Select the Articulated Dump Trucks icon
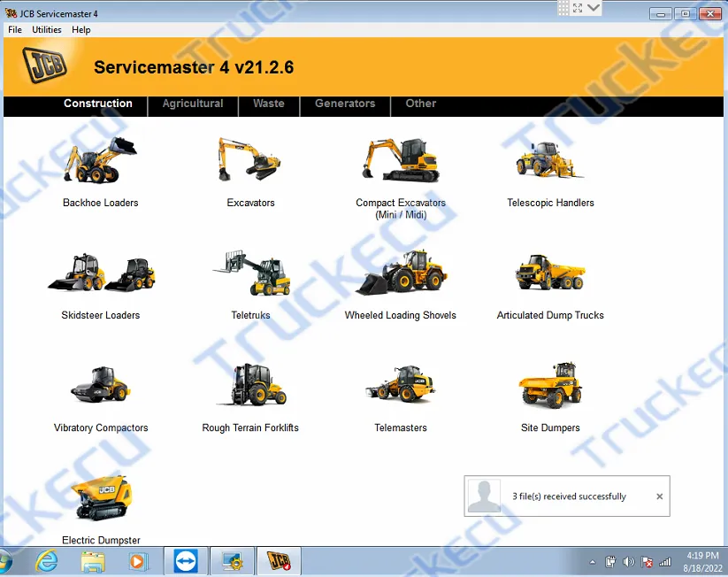This screenshot has width=728, height=577. coord(550,272)
